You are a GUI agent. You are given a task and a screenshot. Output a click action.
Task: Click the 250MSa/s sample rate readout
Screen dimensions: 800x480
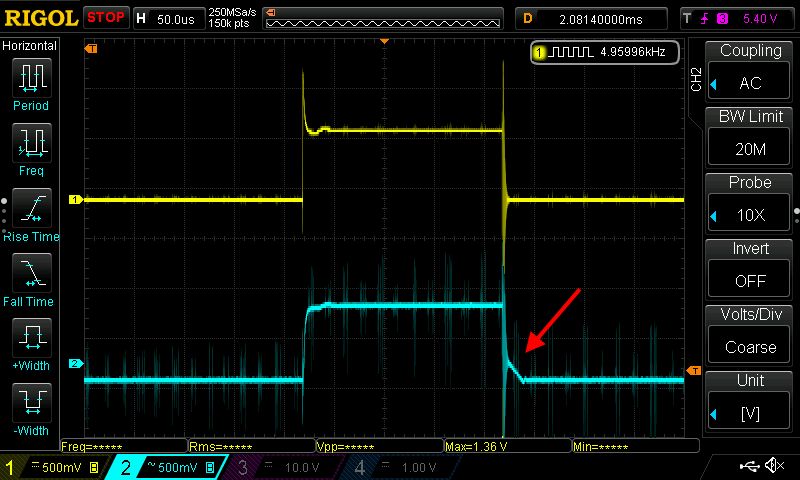[x=232, y=12]
